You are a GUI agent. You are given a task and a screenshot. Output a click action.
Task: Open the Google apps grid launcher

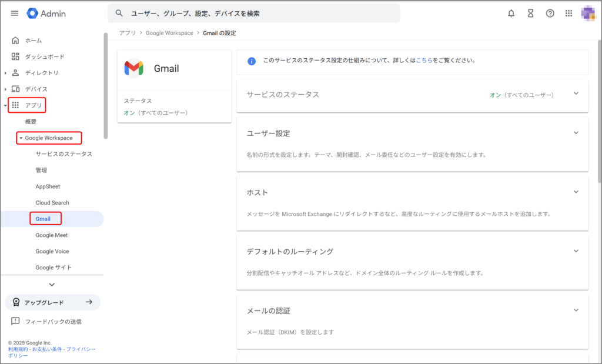tap(568, 14)
